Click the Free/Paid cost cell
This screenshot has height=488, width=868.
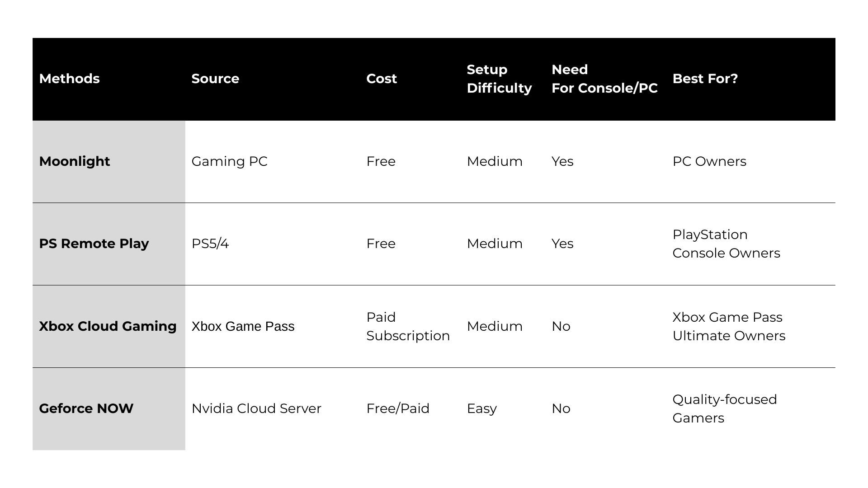point(398,408)
